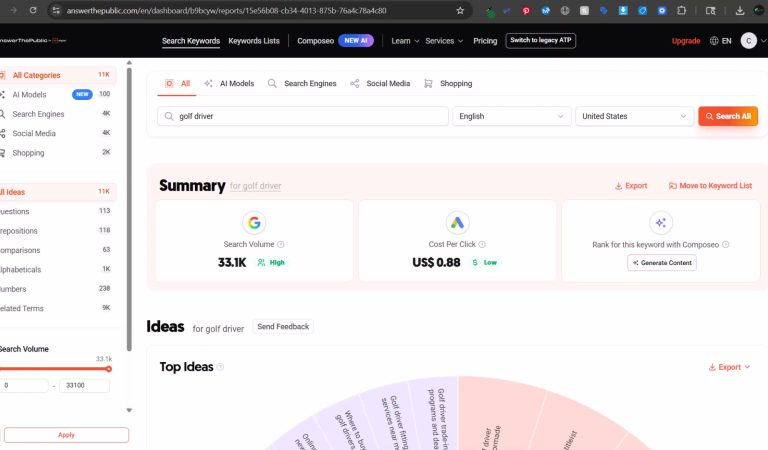This screenshot has width=768, height=450.
Task: Click Generate Content button
Action: [662, 263]
